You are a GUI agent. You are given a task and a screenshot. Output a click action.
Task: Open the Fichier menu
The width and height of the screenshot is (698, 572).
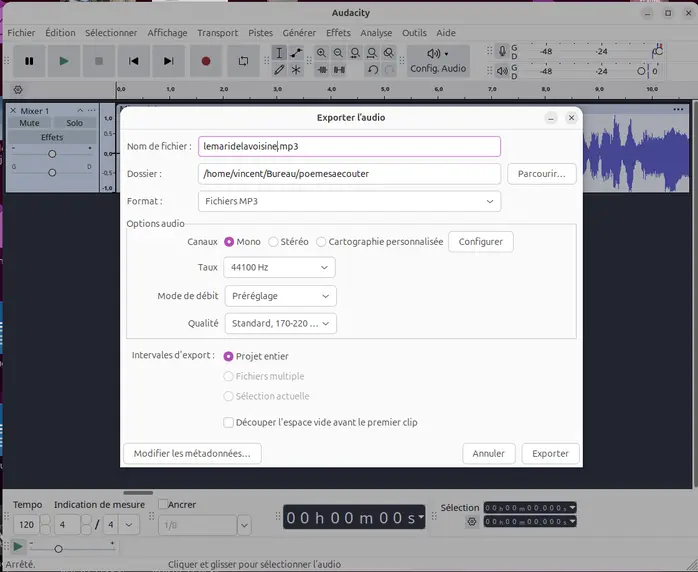pyautogui.click(x=21, y=33)
